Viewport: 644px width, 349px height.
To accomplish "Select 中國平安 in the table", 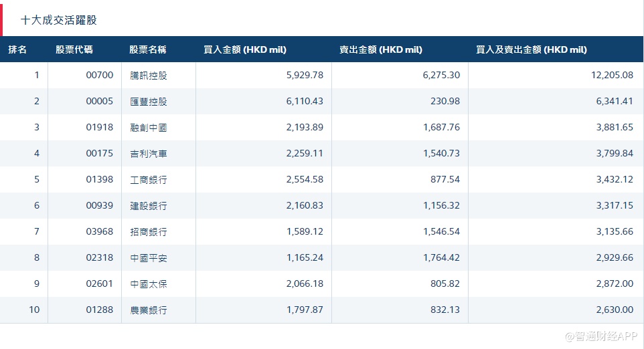I will click(x=149, y=258).
